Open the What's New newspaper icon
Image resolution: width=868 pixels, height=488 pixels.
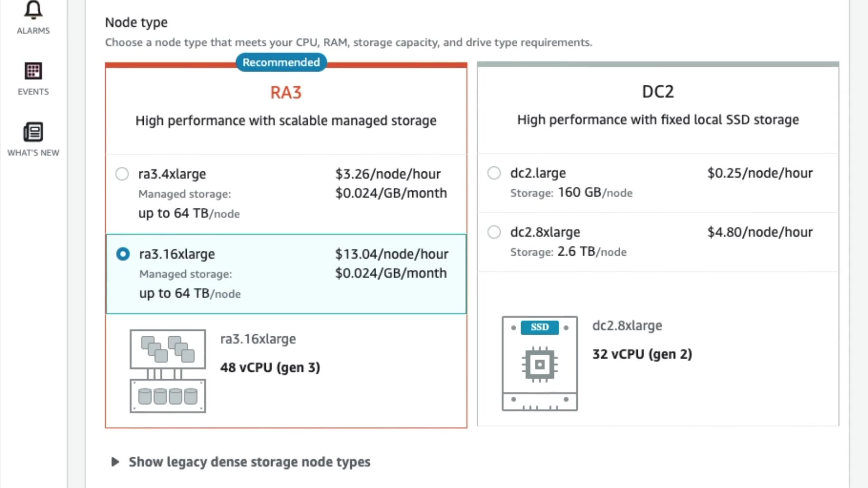pyautogui.click(x=33, y=132)
